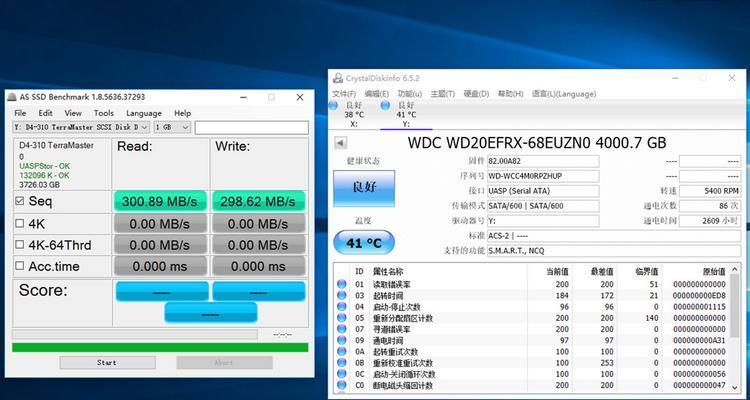The width and height of the screenshot is (750, 400).
Task: Enable the 4K test checkbox
Action: click(20, 223)
